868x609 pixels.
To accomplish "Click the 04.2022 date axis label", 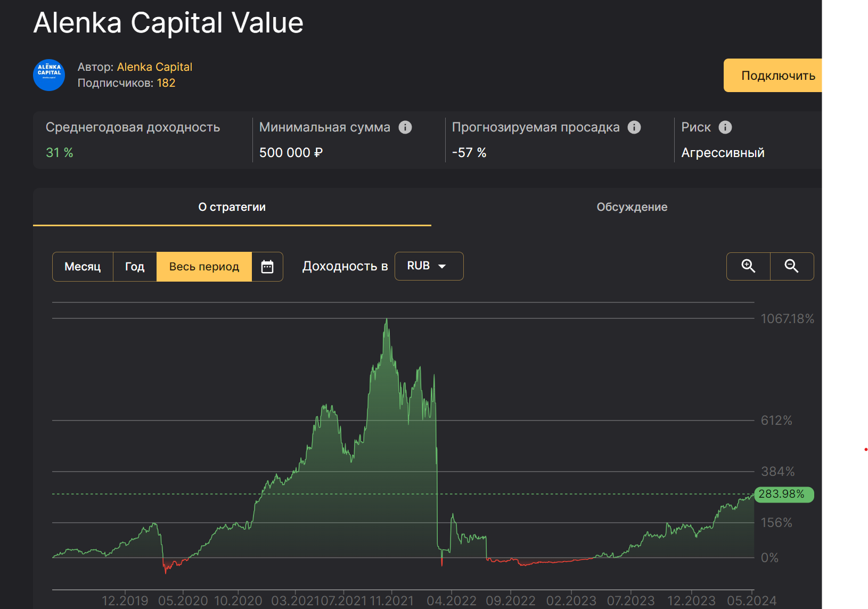I will pos(452,601).
